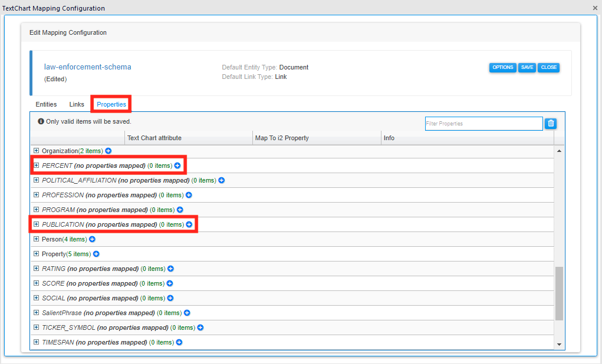Add a new property to Person

click(92, 239)
